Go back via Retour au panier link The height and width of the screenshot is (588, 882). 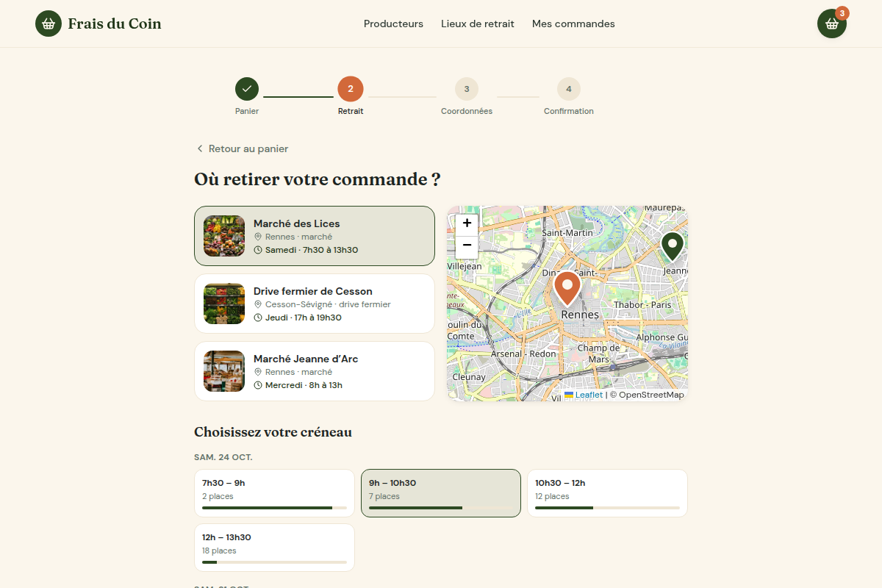click(x=241, y=148)
